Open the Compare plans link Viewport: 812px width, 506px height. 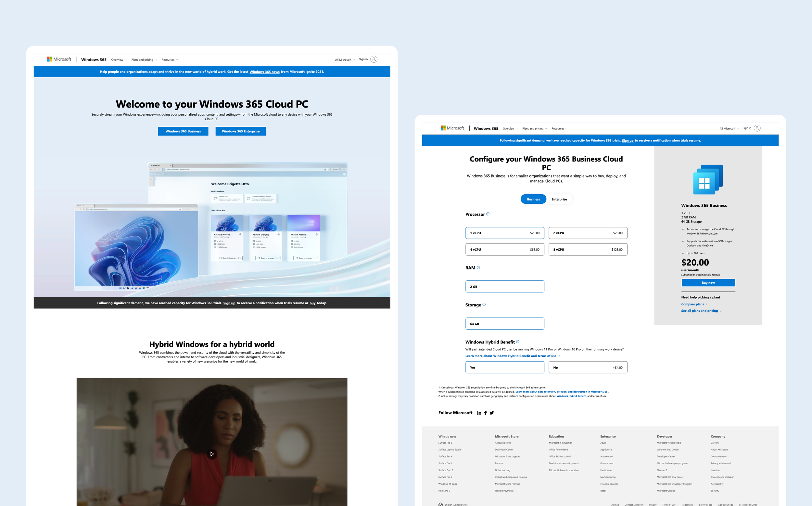click(692, 304)
